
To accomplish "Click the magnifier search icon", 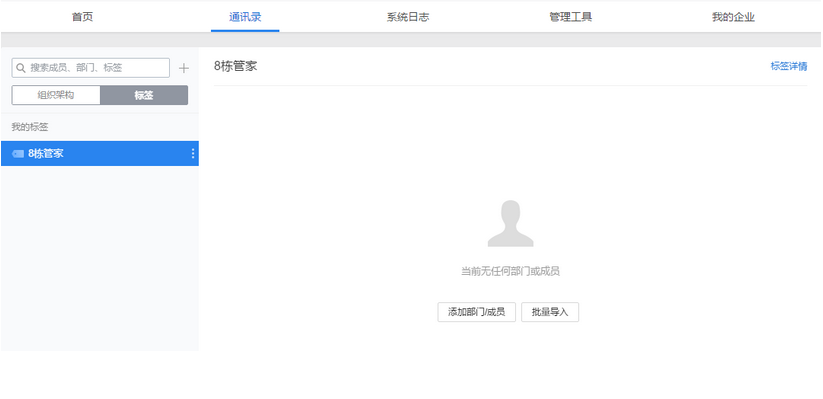I will pos(21,68).
